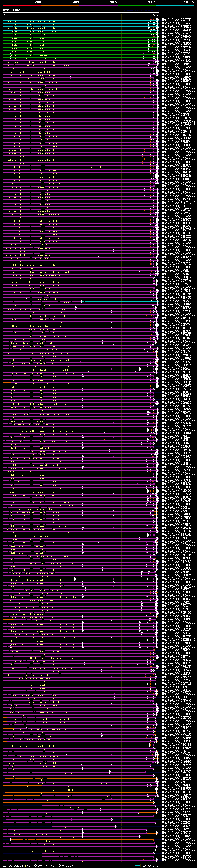Select the UniRef100_B8B0A0 label
Image resolution: width=197 pixels, height=868 pixels.
coord(177,47)
